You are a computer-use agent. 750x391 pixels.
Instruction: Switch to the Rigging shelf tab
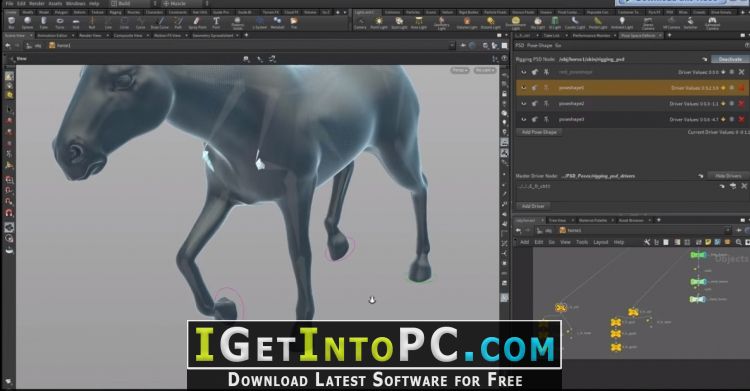click(x=115, y=12)
